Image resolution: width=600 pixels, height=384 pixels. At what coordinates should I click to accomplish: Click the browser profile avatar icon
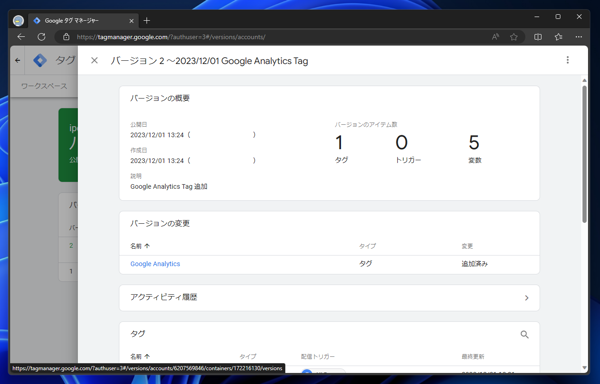point(18,21)
